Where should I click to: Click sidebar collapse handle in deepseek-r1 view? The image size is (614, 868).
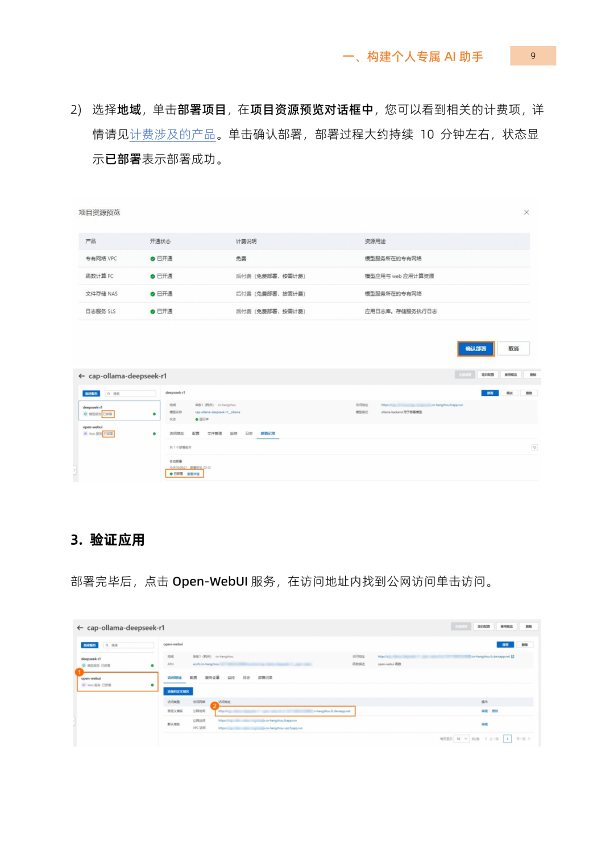(x=74, y=470)
